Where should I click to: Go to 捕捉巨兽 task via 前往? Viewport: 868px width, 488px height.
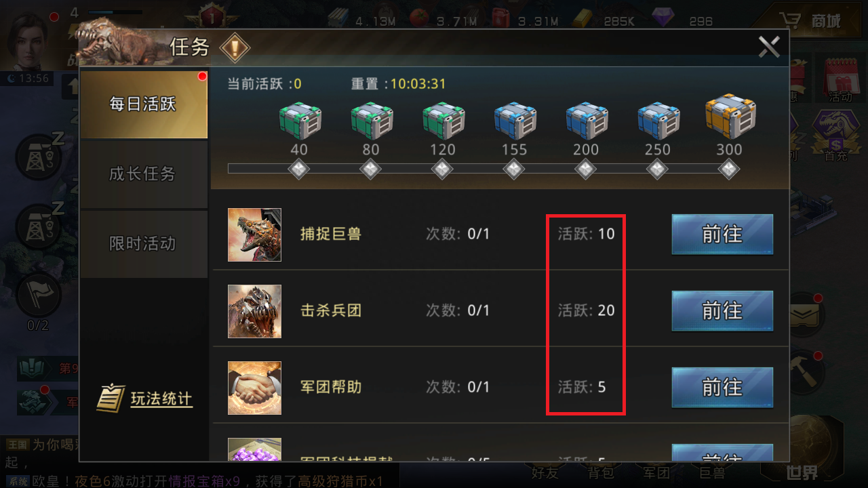[x=722, y=235]
